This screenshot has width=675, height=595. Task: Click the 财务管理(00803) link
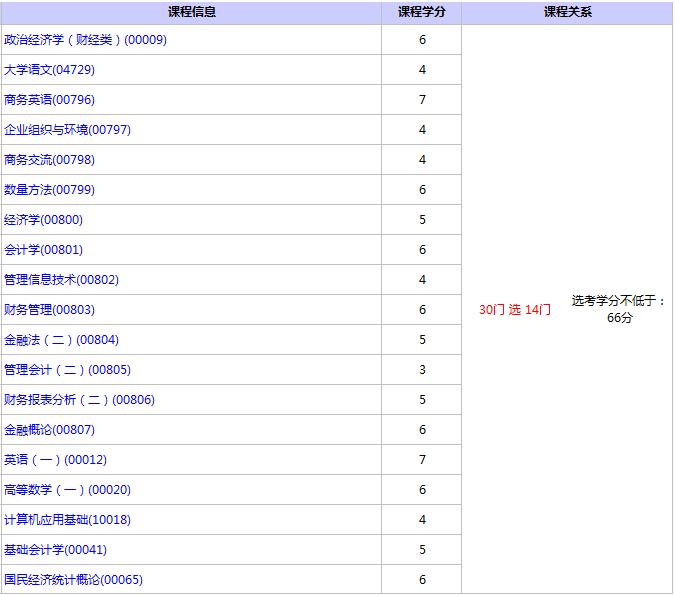[50, 310]
